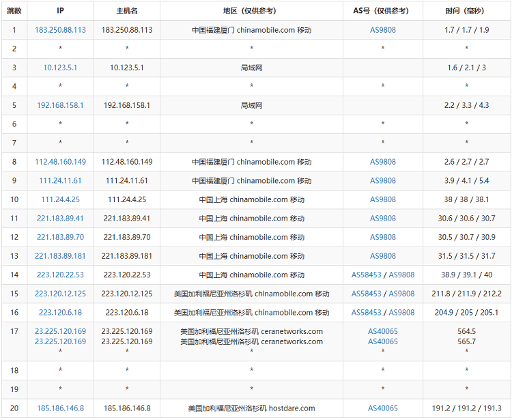Select time value 30.5 / 30.7 / 30.9
The width and height of the screenshot is (512, 420).
click(467, 237)
